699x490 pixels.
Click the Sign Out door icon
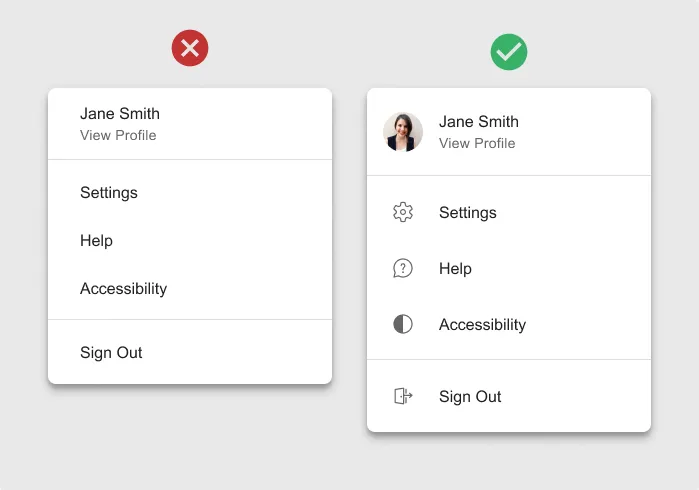(403, 396)
